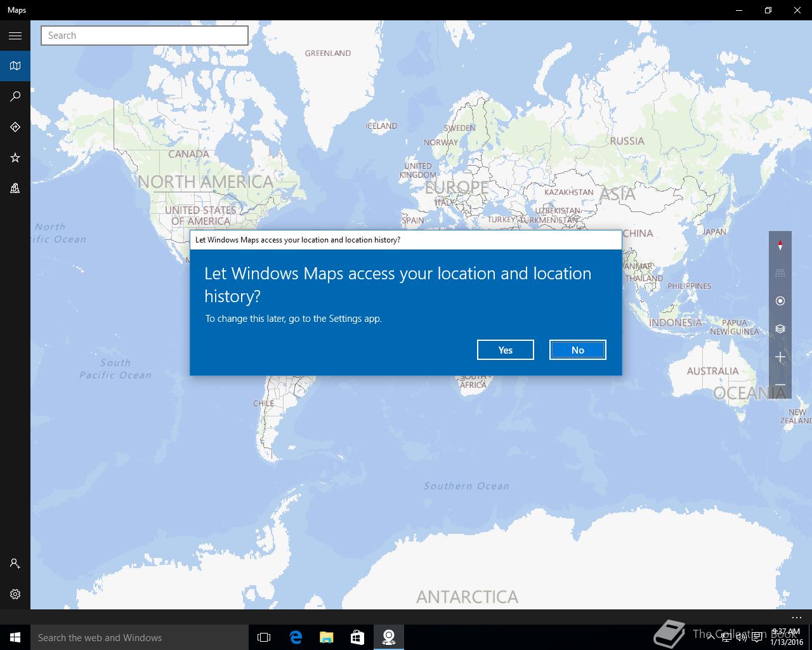Viewport: 812px width, 650px height.
Task: Click the map tilt control
Action: [780, 273]
